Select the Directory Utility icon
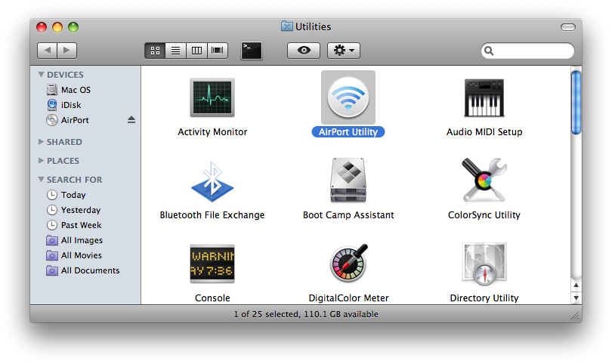 click(484, 264)
